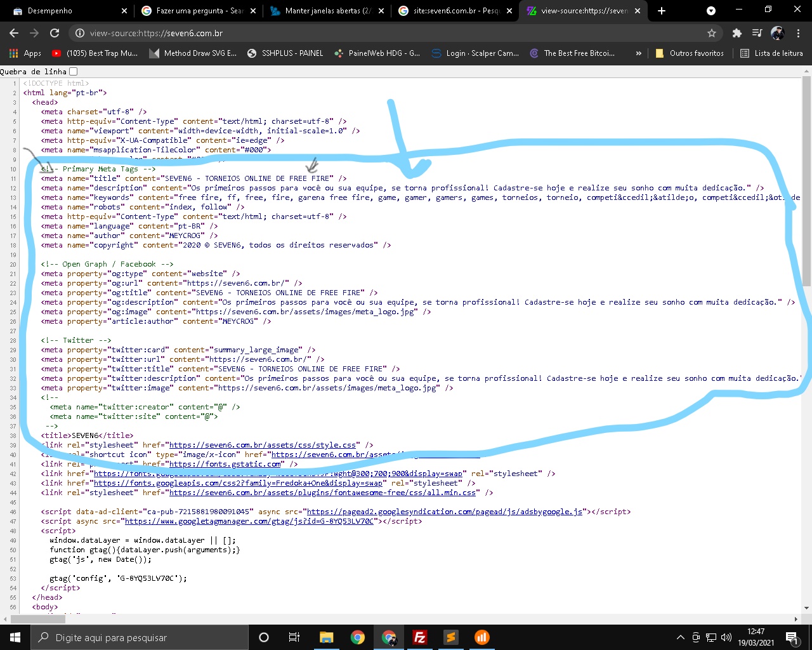Open the Login - Scalper Cam bookmark
Screen dimensions: 812x650
pyautogui.click(x=475, y=53)
